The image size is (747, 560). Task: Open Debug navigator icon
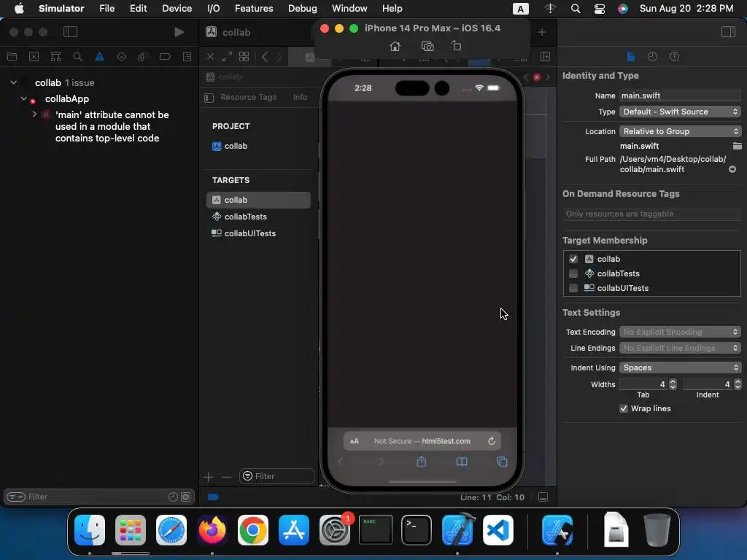coord(143,57)
